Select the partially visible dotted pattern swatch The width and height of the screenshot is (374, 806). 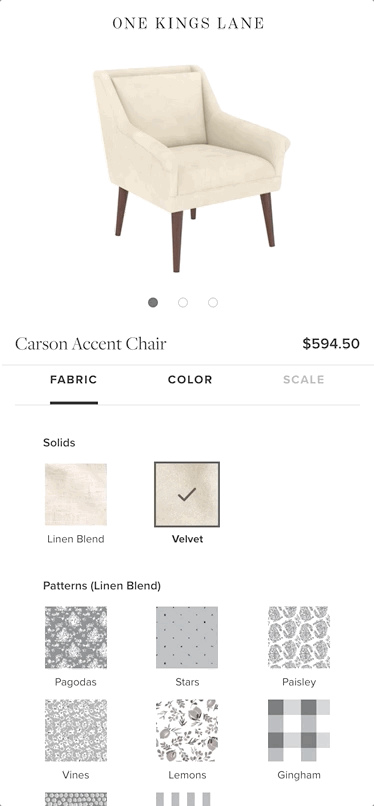[76, 799]
